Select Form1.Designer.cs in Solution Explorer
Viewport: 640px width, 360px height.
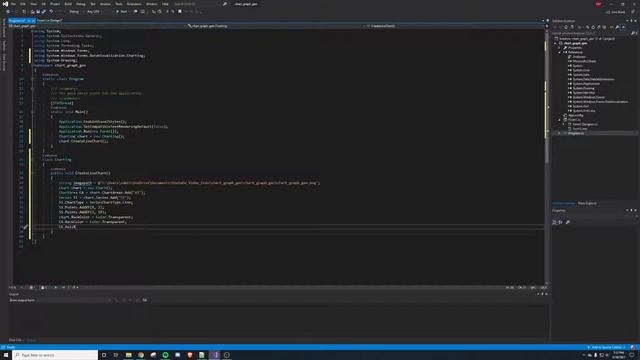(x=584, y=124)
